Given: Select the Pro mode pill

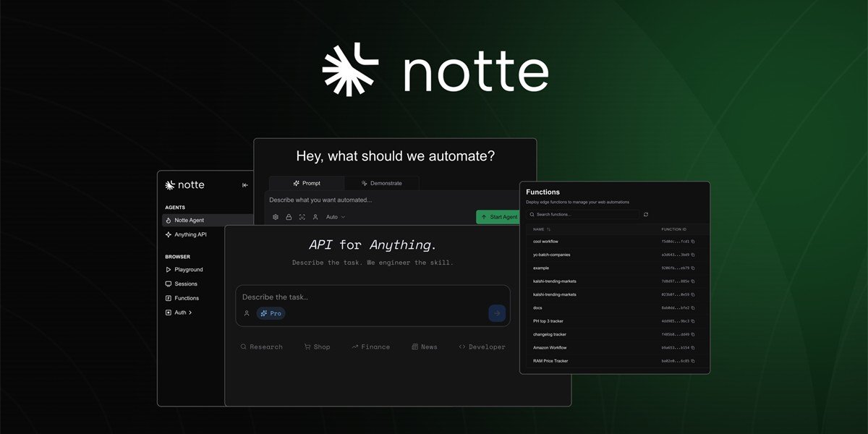Looking at the screenshot, I should 271,313.
